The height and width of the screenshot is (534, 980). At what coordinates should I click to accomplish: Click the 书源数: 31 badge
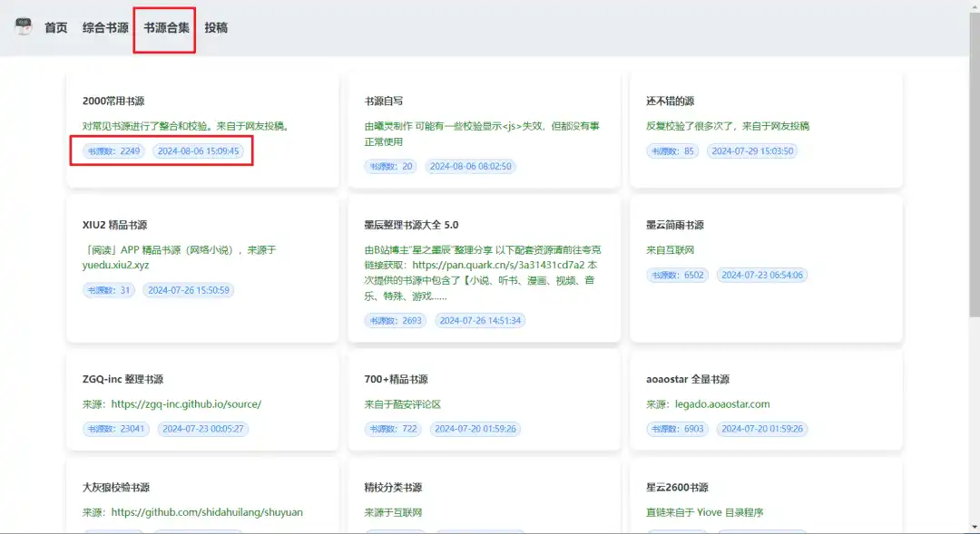(x=109, y=290)
